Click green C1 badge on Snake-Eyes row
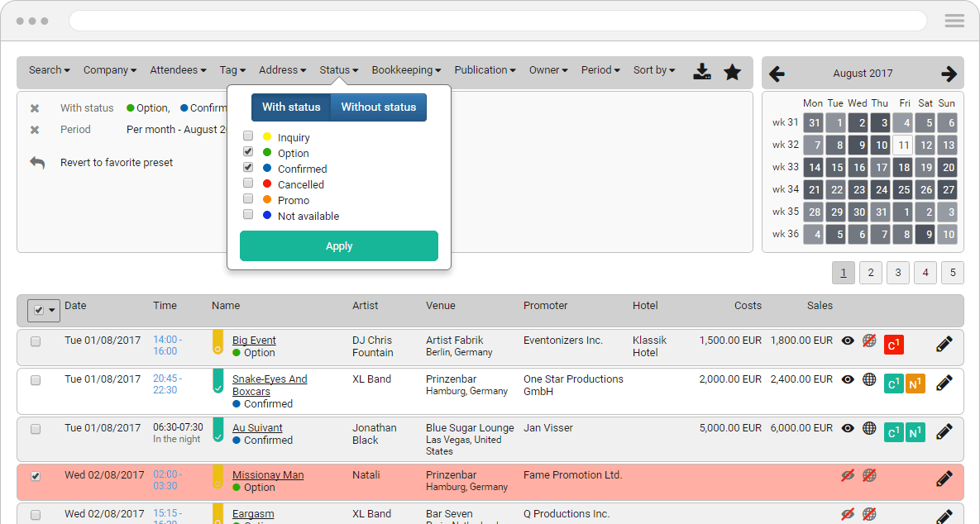The width and height of the screenshot is (980, 524). click(x=894, y=383)
